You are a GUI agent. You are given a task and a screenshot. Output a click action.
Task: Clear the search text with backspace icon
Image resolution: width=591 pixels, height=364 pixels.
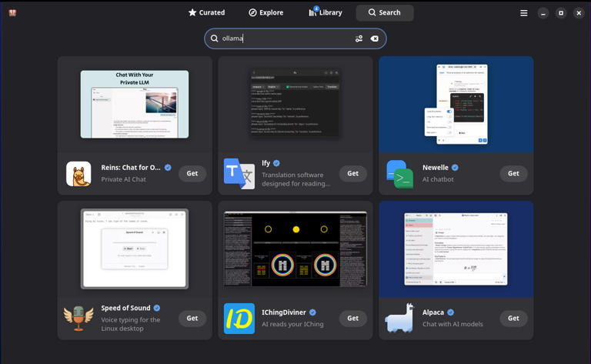tap(374, 38)
